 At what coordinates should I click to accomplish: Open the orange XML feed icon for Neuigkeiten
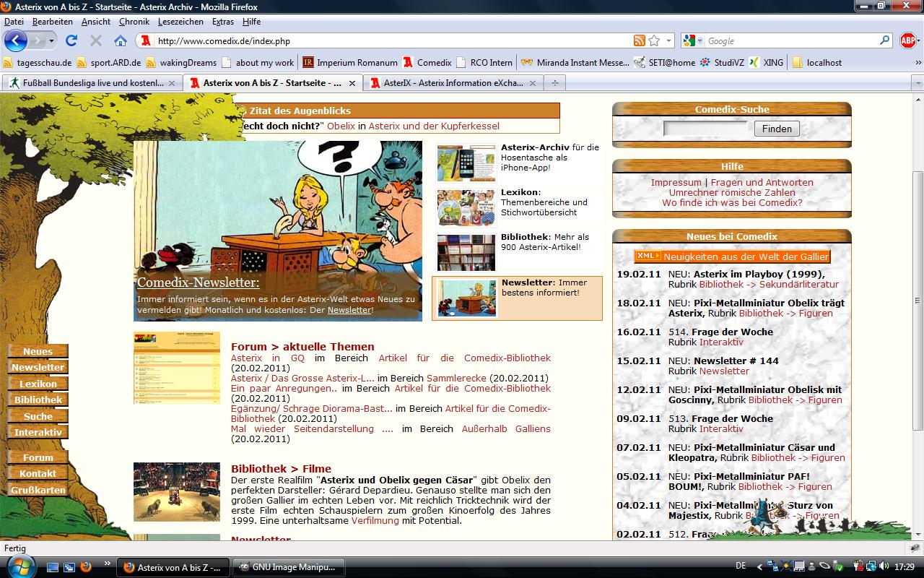[x=648, y=256]
